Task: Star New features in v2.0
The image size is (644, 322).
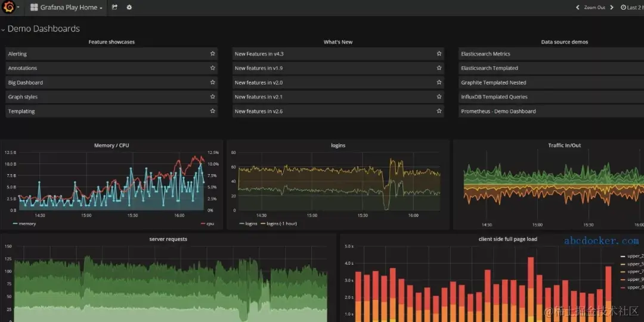Action: pos(439,82)
